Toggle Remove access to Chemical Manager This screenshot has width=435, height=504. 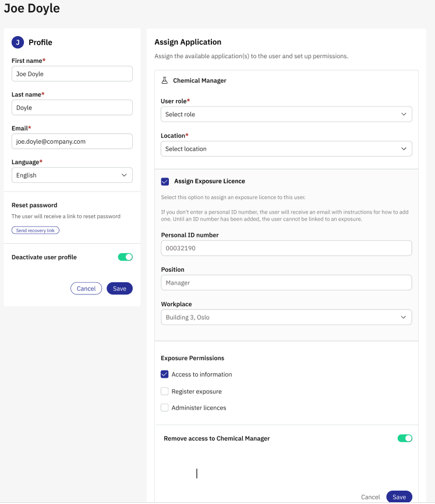point(405,438)
